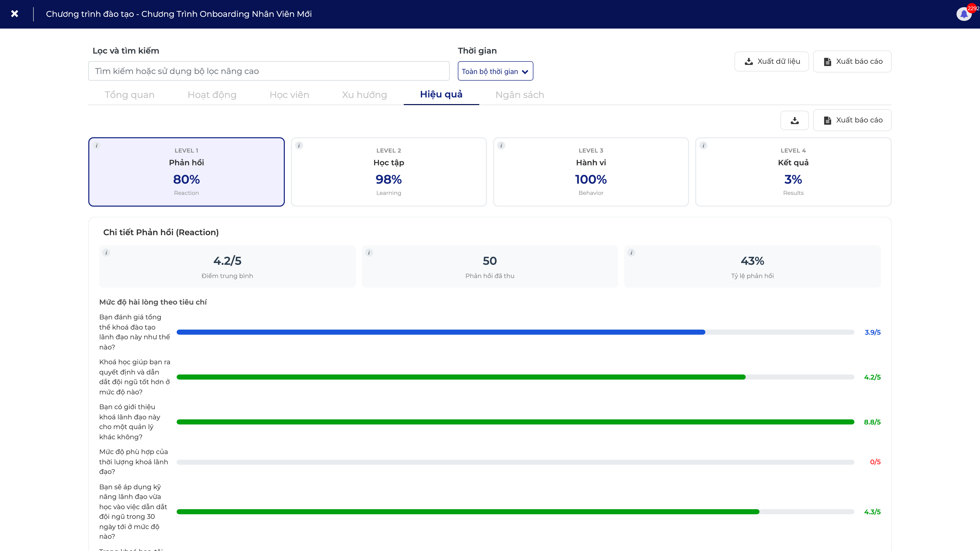This screenshot has width=980, height=551.
Task: Click the info icon on Tỷ lệ phản hồi tile
Action: 631,253
